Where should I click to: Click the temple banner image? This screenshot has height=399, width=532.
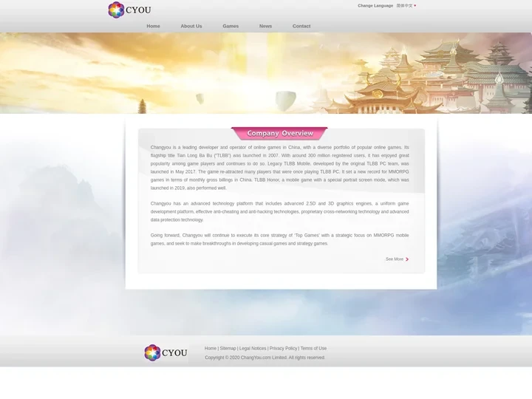pos(266,73)
